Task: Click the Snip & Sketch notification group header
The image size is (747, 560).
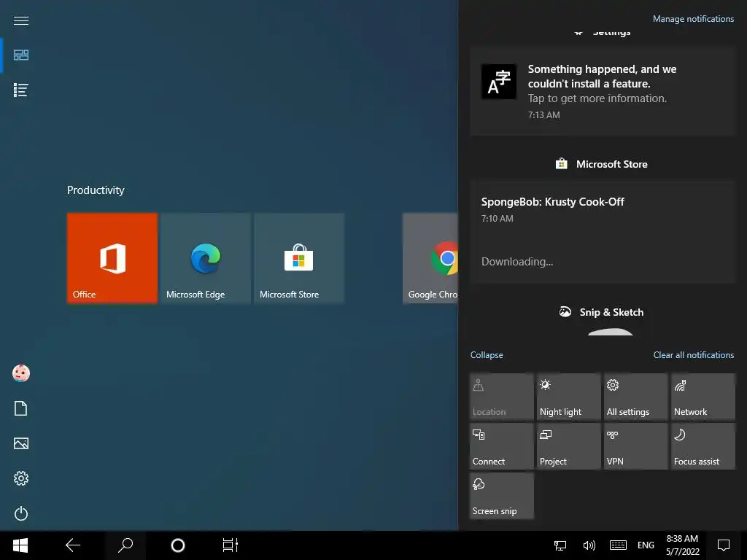Action: [602, 312]
